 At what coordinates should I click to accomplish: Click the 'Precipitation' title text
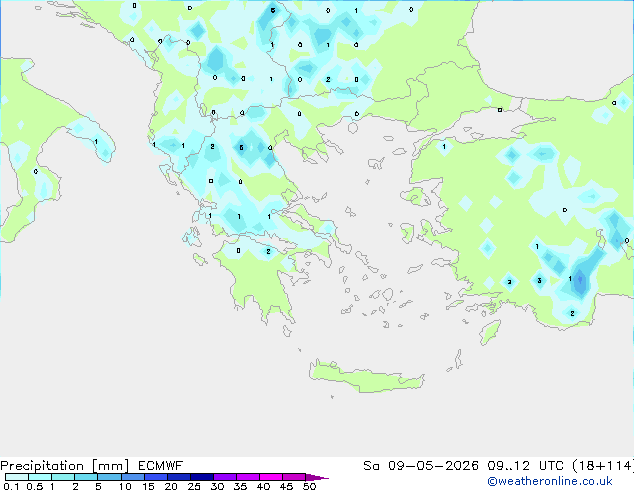pos(42,466)
